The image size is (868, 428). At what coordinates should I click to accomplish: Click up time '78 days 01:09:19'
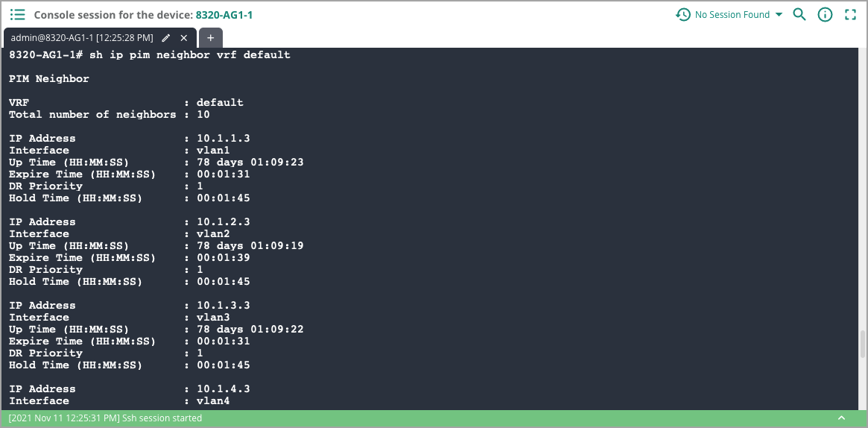[x=250, y=246]
